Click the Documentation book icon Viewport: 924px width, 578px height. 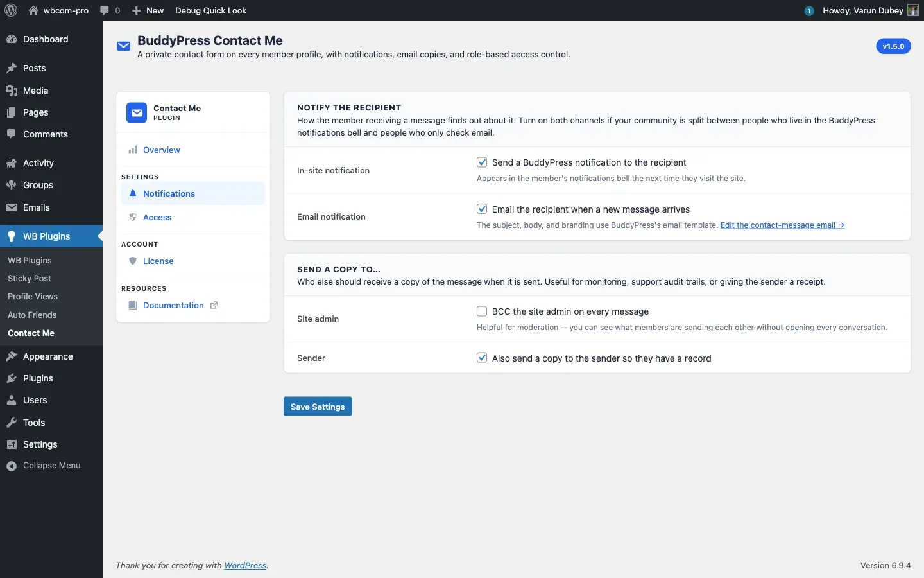click(x=133, y=305)
